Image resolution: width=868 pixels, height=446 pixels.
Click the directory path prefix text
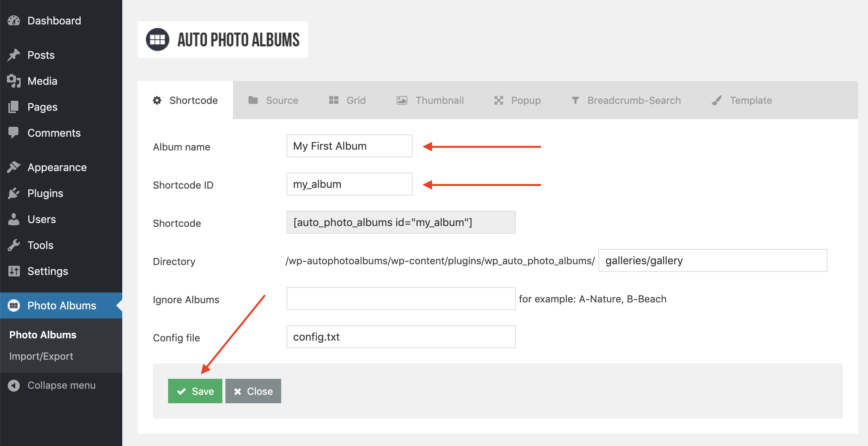tap(440, 261)
